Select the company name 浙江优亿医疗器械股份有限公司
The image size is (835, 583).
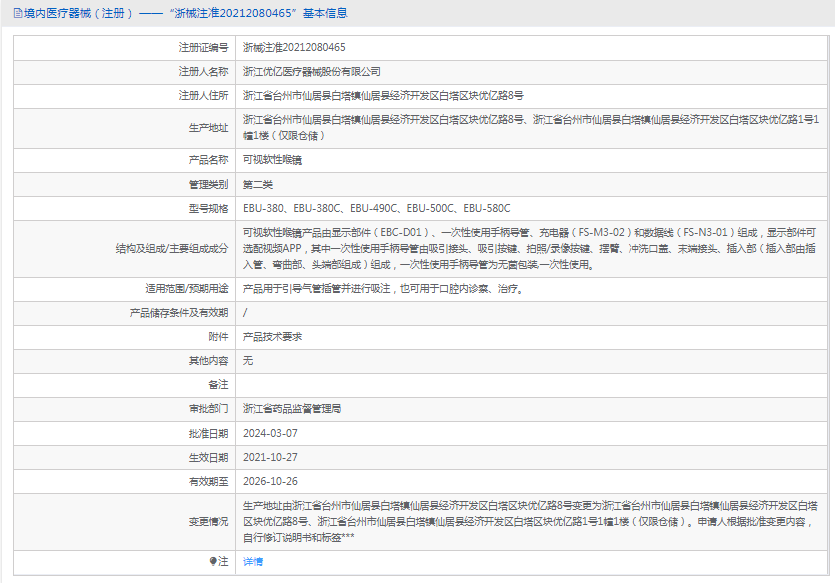point(312,71)
